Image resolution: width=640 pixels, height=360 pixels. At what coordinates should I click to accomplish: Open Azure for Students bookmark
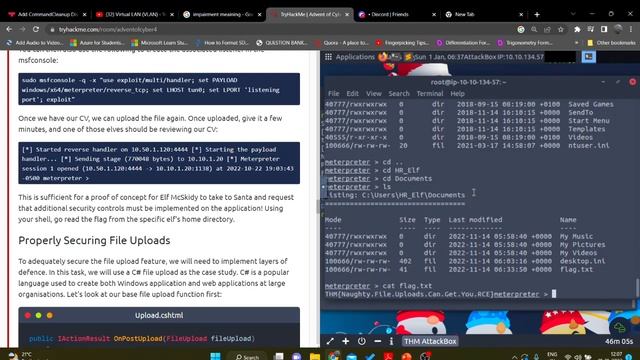coord(98,42)
